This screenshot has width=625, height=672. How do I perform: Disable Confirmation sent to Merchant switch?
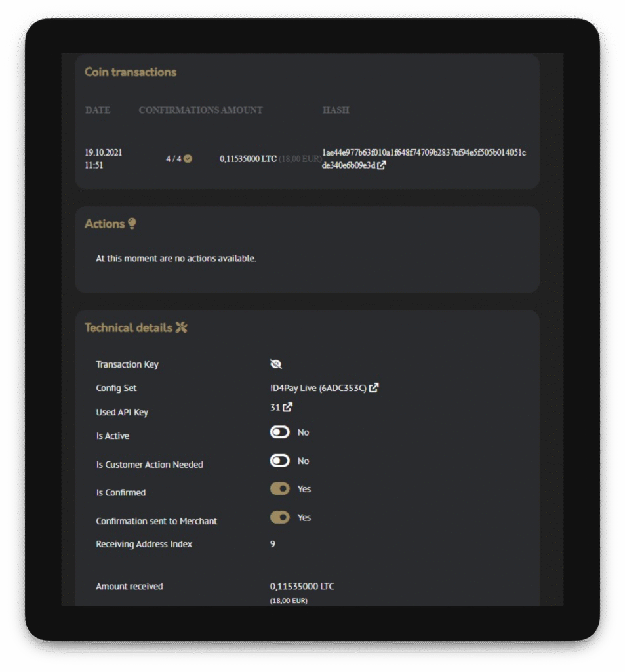(280, 518)
